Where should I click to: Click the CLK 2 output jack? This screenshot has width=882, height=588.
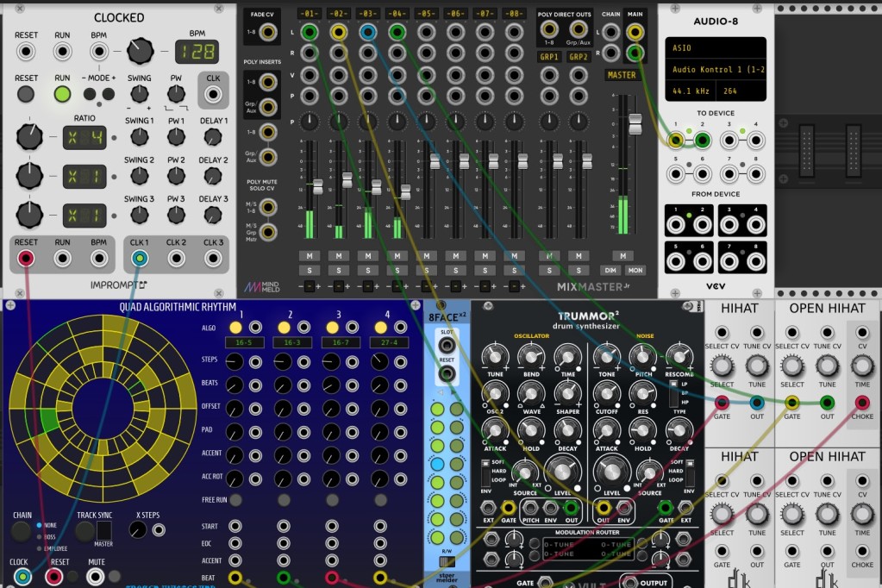coord(176,258)
